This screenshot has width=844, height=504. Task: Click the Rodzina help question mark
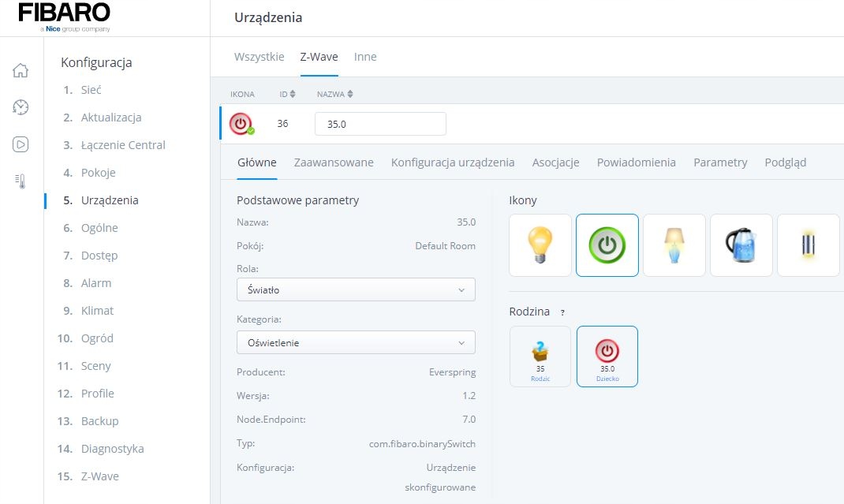[562, 312]
